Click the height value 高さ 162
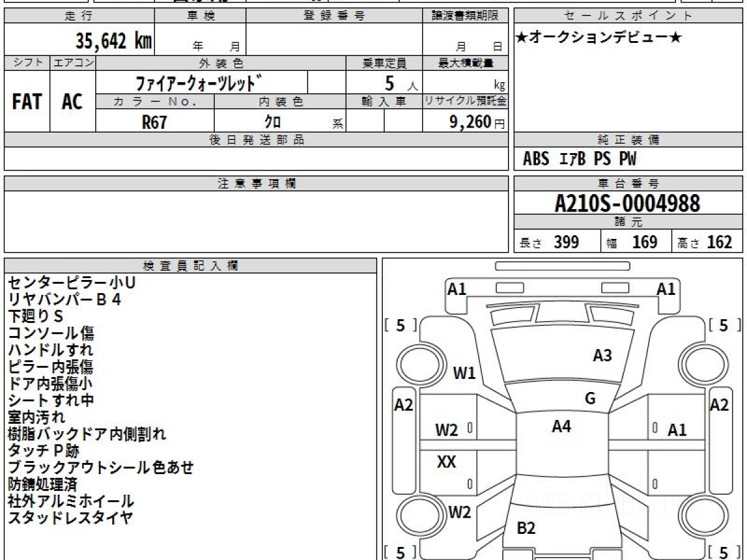747x560 pixels. click(x=705, y=242)
